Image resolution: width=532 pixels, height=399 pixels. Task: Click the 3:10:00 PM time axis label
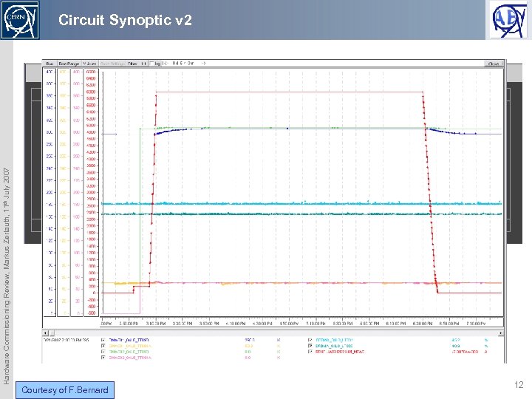(156, 324)
